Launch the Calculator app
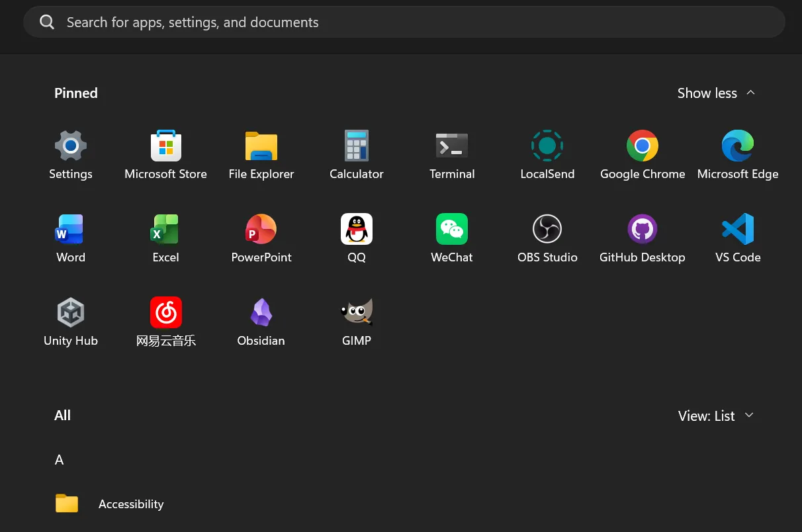The width and height of the screenshot is (802, 532). coord(357,155)
